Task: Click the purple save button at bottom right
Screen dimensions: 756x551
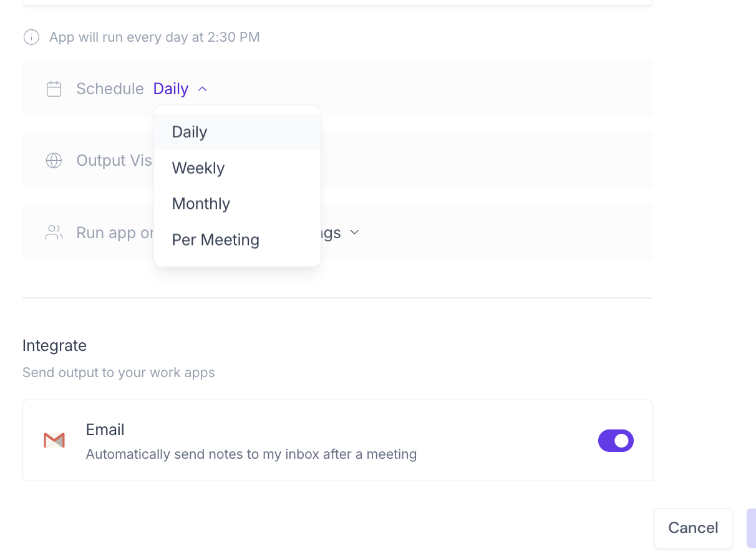Action: [x=751, y=528]
